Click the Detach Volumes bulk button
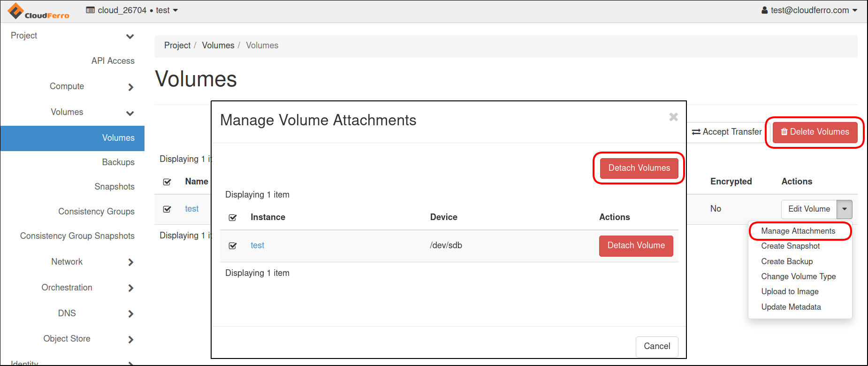Viewport: 868px width, 366px height. coord(639,168)
